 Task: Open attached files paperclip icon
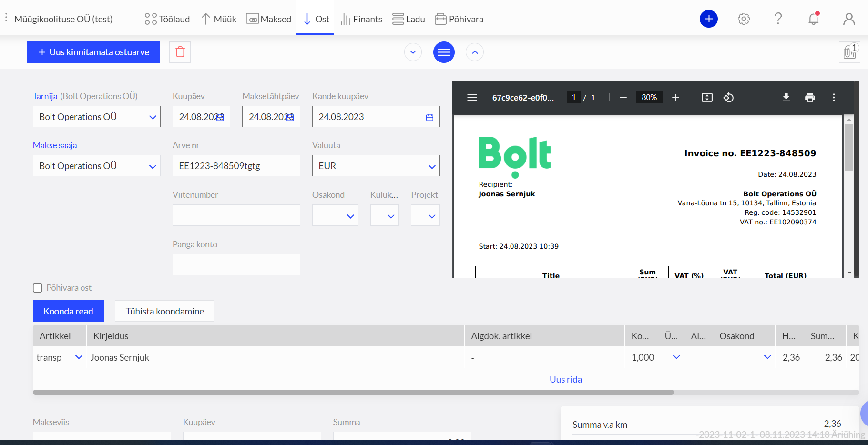[849, 52]
